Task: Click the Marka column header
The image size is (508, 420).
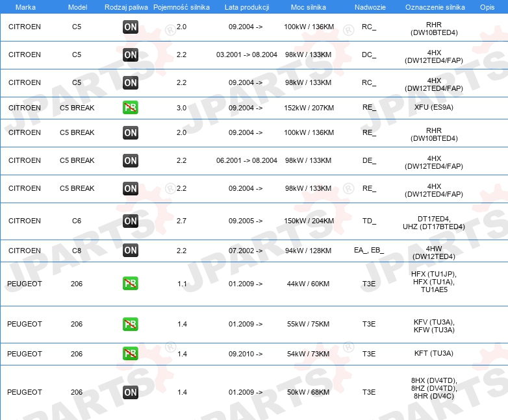Action: point(25,7)
